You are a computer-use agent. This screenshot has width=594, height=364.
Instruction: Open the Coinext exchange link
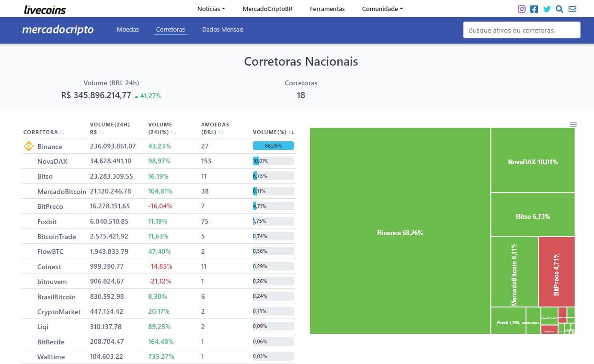pos(49,267)
